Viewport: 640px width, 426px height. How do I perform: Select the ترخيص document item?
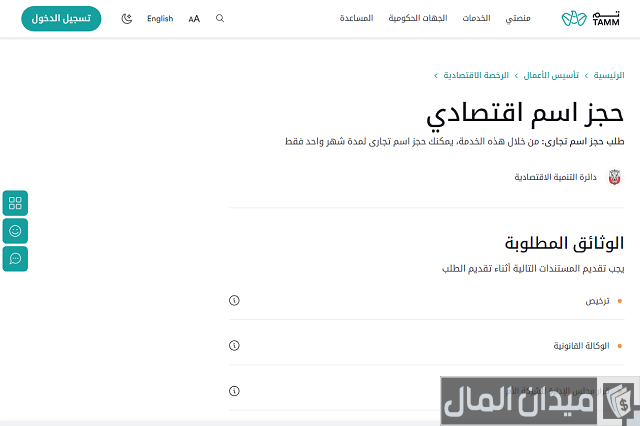[x=598, y=301]
